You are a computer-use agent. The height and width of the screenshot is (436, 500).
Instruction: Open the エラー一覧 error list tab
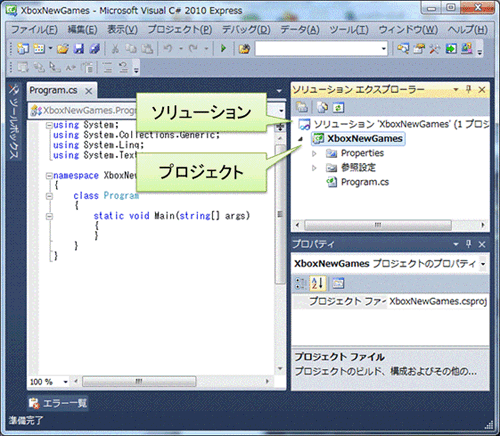point(58,403)
